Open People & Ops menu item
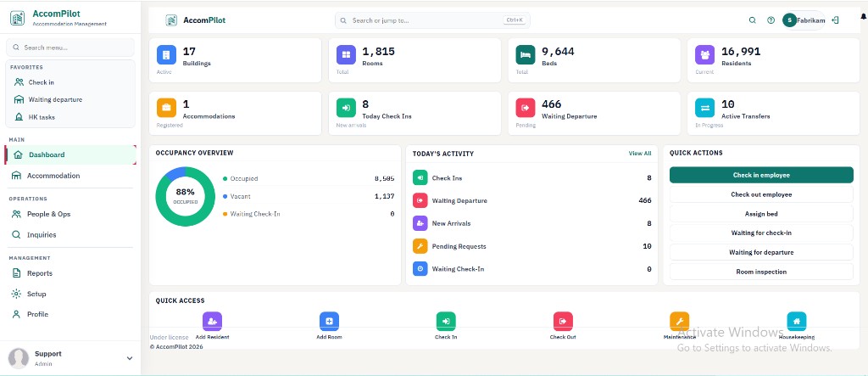868x376 pixels. [x=70, y=214]
